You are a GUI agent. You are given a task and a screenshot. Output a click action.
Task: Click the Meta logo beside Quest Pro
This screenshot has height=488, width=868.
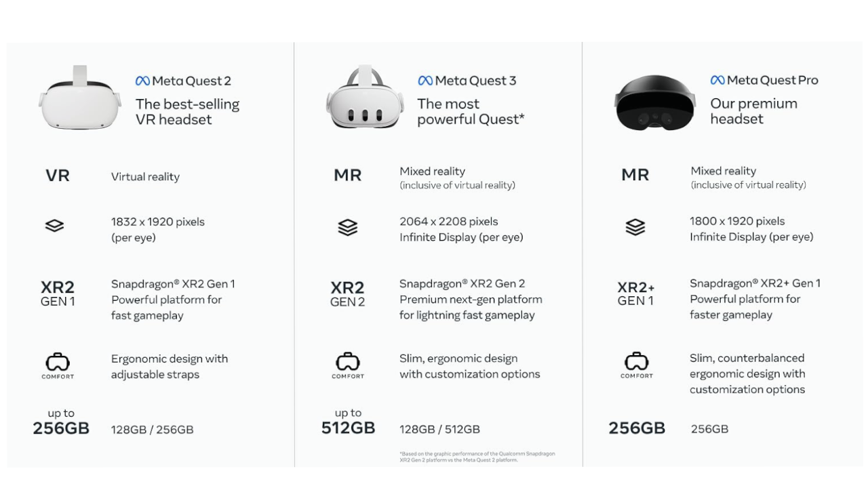point(717,80)
